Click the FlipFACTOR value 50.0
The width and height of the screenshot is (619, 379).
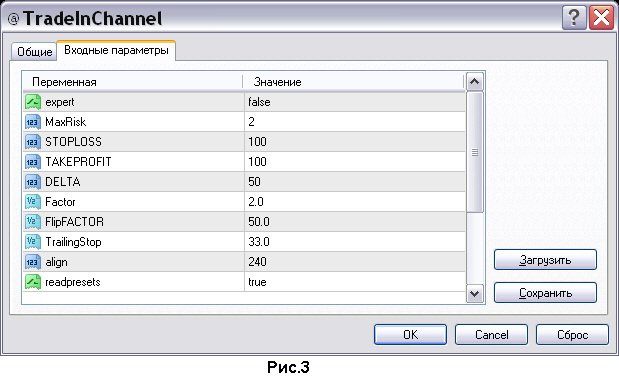259,222
